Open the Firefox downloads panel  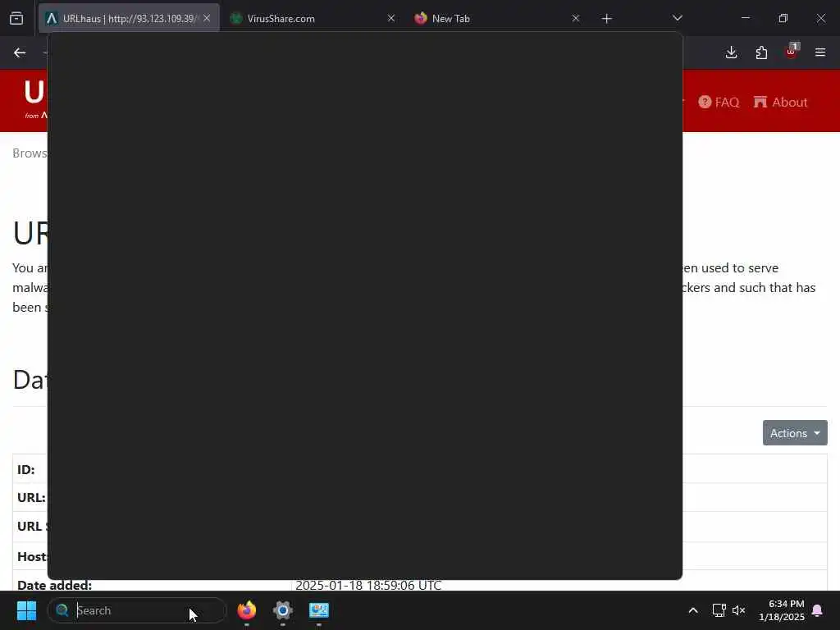[731, 52]
